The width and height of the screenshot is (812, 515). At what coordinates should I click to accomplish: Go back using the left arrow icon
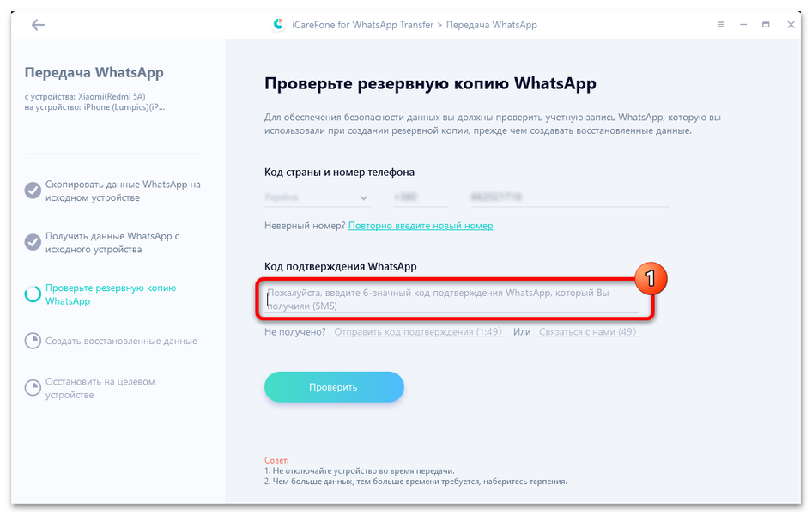point(38,25)
